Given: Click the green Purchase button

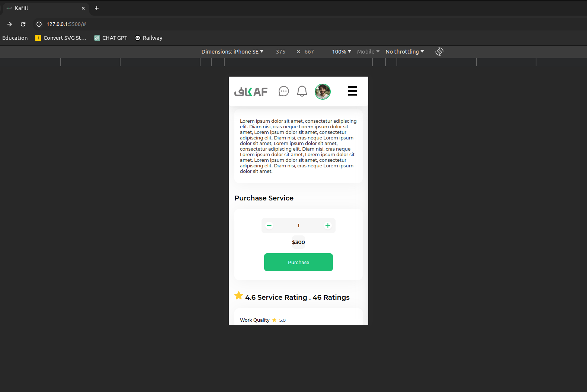Looking at the screenshot, I should [298, 262].
